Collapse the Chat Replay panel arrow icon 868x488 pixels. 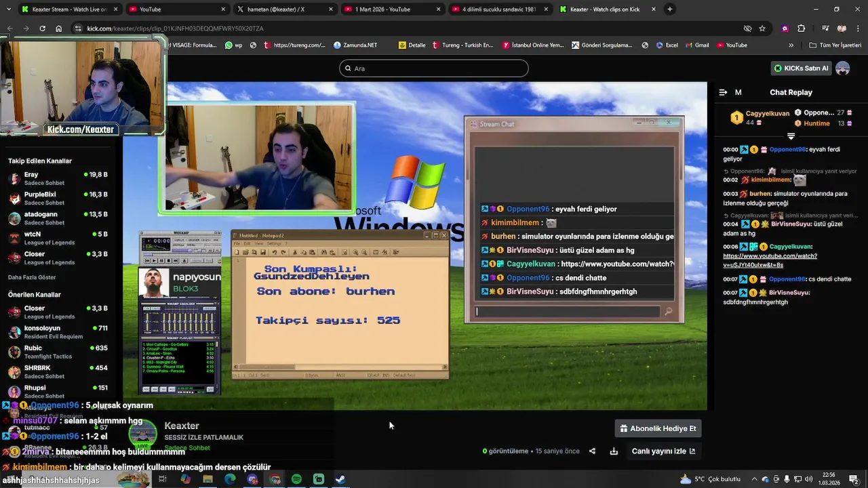pyautogui.click(x=723, y=92)
